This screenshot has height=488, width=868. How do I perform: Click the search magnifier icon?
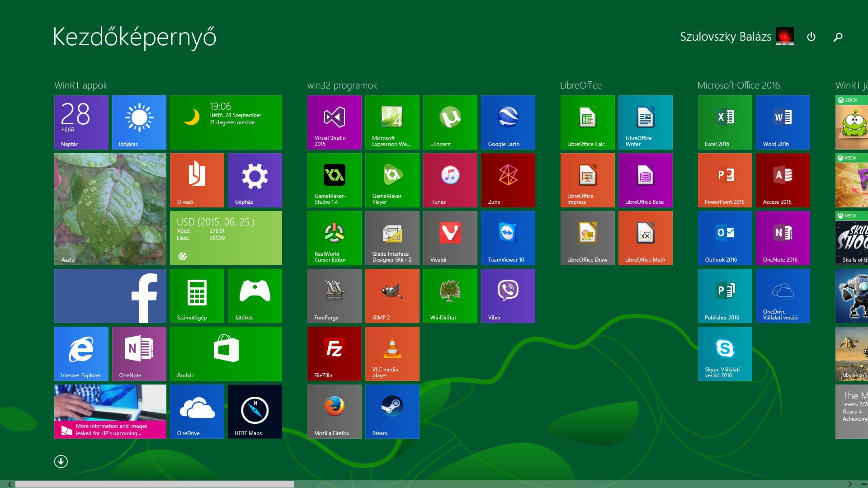[x=838, y=37]
